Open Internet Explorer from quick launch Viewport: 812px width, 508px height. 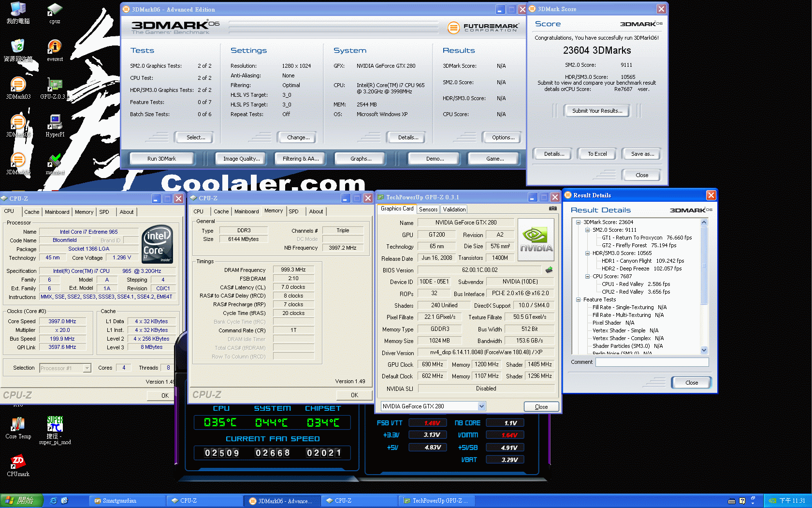click(54, 501)
